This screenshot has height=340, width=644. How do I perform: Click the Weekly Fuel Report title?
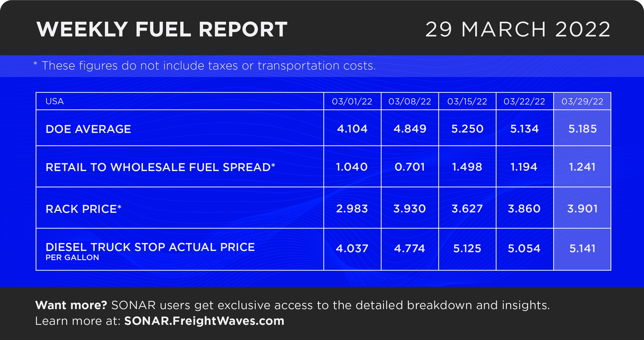click(162, 29)
